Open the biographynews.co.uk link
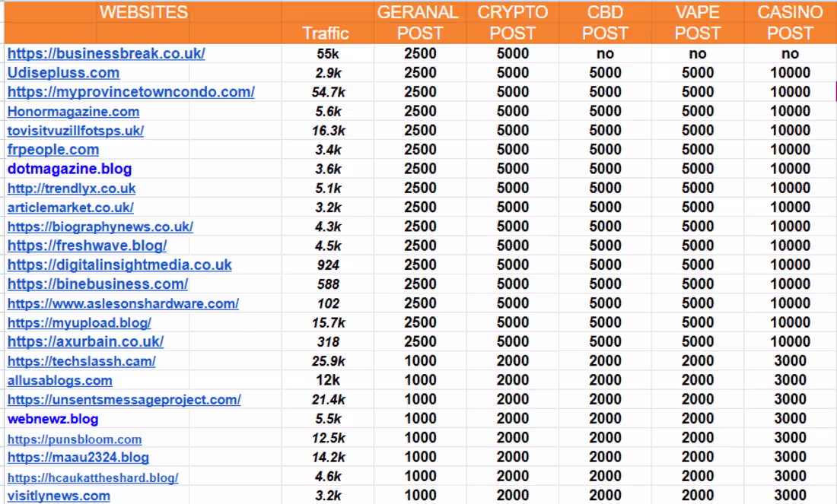 pos(100,227)
